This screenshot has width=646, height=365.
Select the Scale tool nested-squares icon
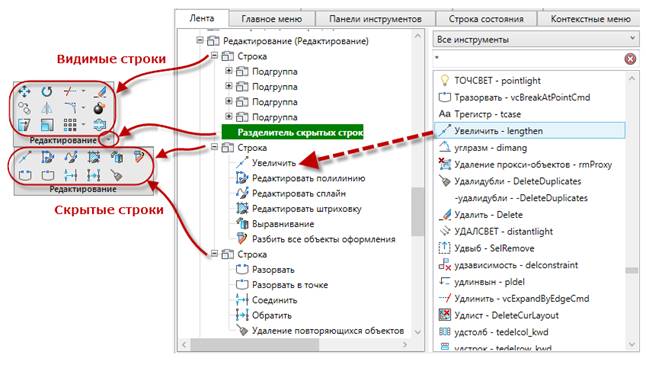pos(47,124)
